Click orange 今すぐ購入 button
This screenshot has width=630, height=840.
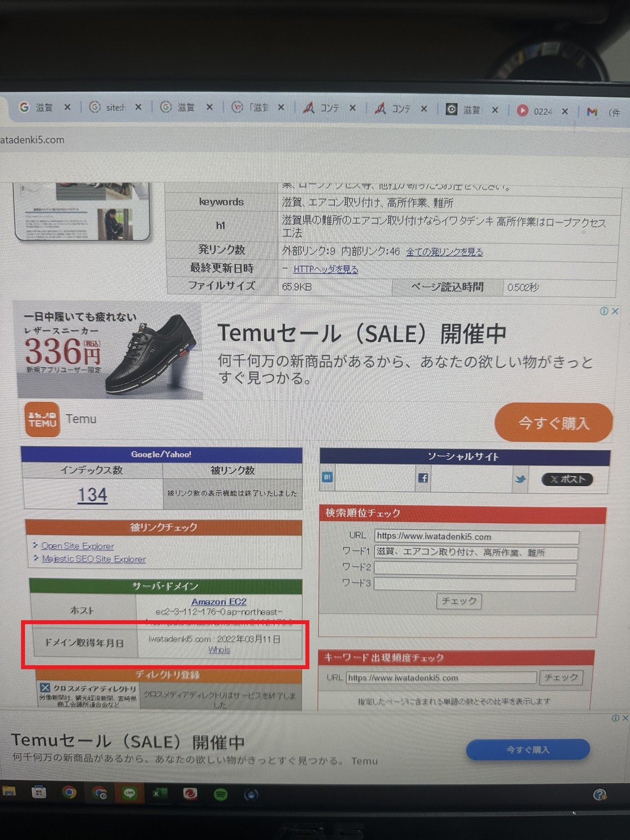pos(554,423)
